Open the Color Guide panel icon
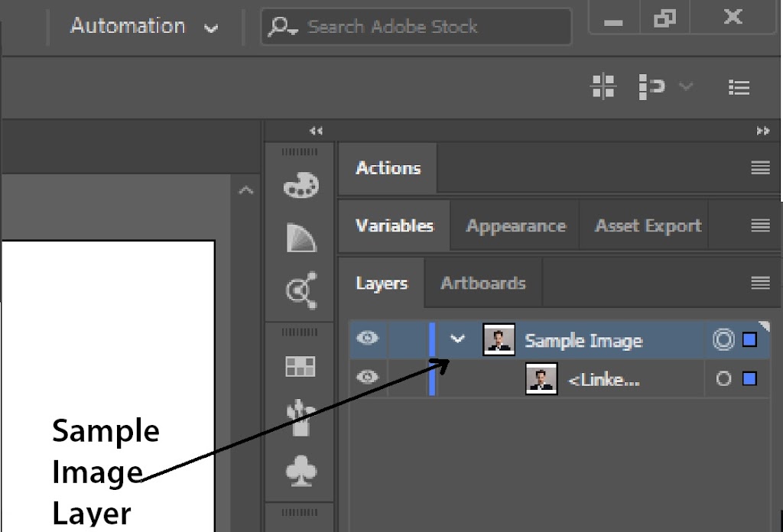Viewport: 783px width, 532px height. click(301, 238)
